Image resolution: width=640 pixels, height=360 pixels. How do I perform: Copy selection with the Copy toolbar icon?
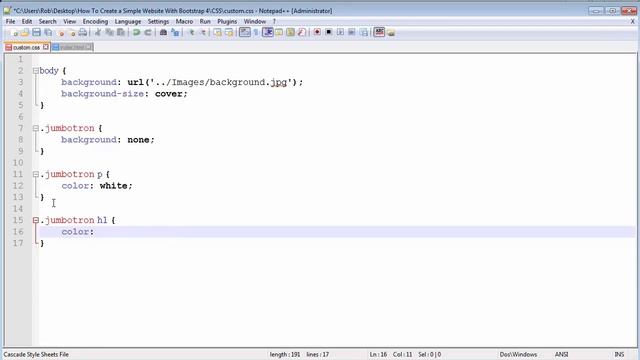pos(109,32)
